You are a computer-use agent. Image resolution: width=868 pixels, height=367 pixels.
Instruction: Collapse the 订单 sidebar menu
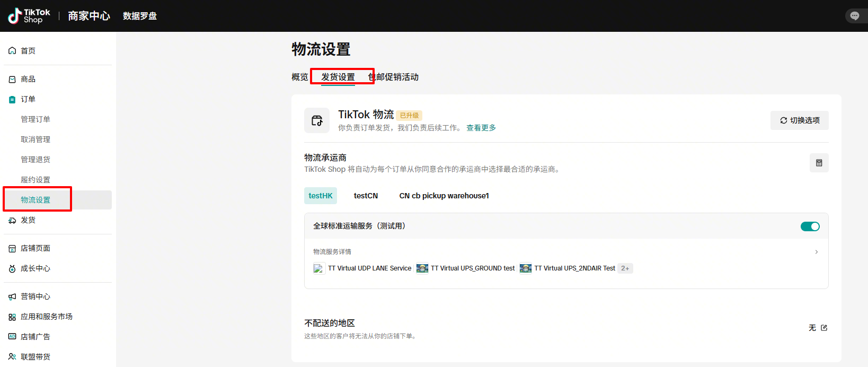click(28, 99)
